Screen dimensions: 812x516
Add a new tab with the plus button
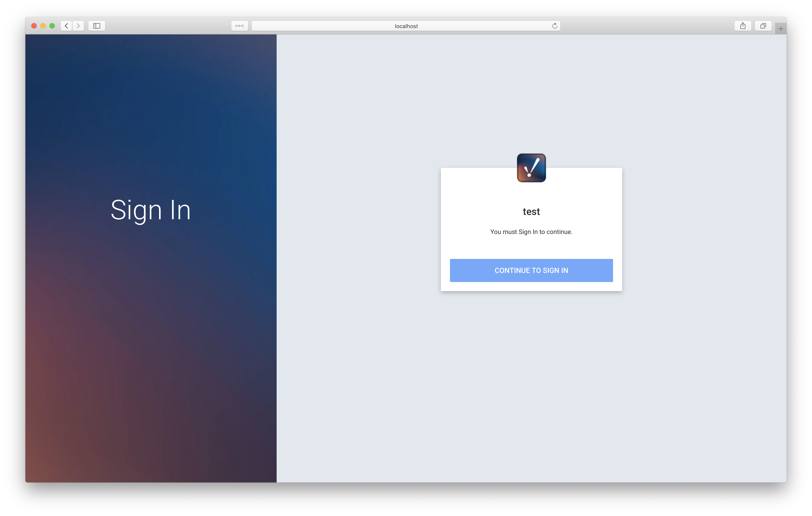pos(781,29)
